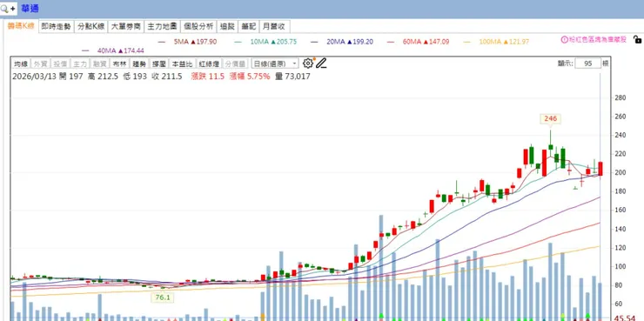This screenshot has height=321, width=644.
Task: Toggle the 撐壓 support-resistance button
Action: coord(158,64)
